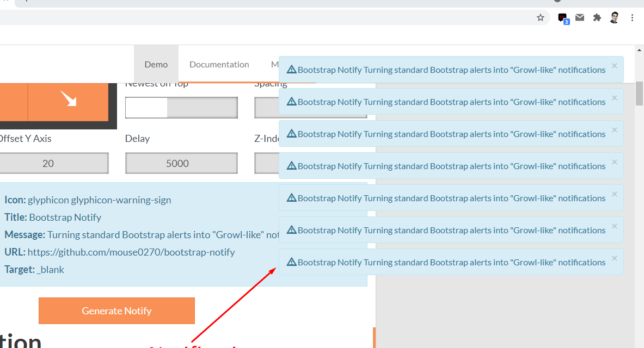
Task: Click the Delay input showing 5000
Action: click(x=181, y=163)
